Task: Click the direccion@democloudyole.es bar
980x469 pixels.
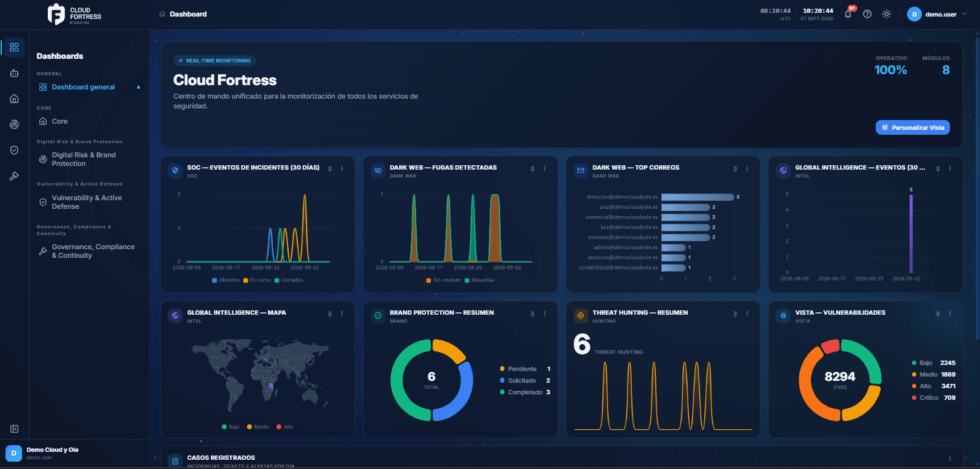Action: tap(697, 197)
